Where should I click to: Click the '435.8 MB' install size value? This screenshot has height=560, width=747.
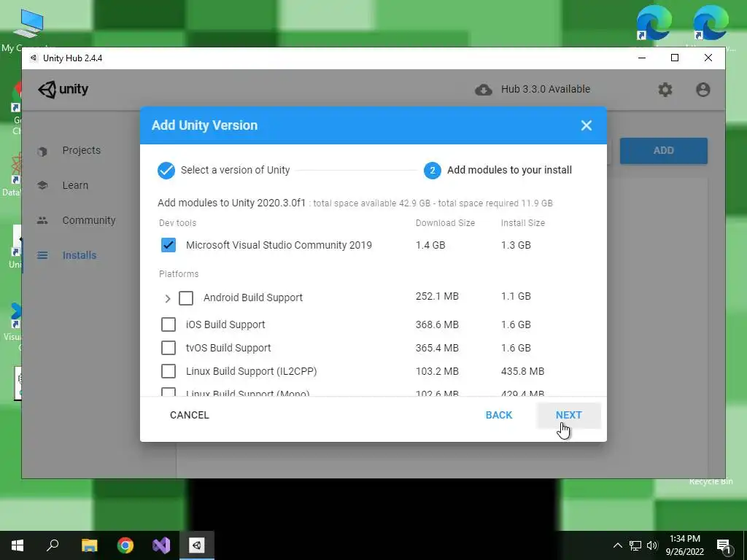[522, 371]
